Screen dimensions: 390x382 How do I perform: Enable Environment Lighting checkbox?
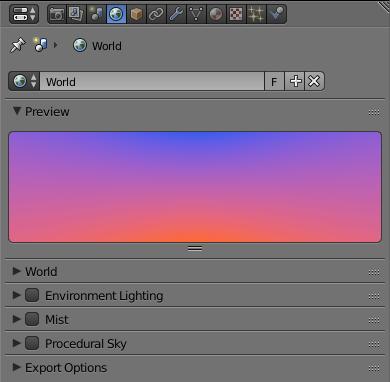(32, 295)
